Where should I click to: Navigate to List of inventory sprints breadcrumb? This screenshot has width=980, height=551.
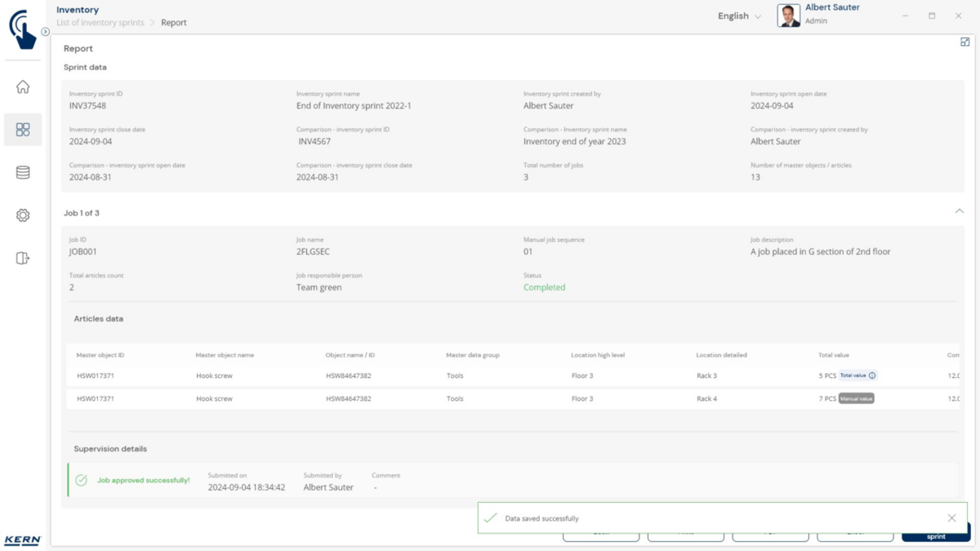100,23
